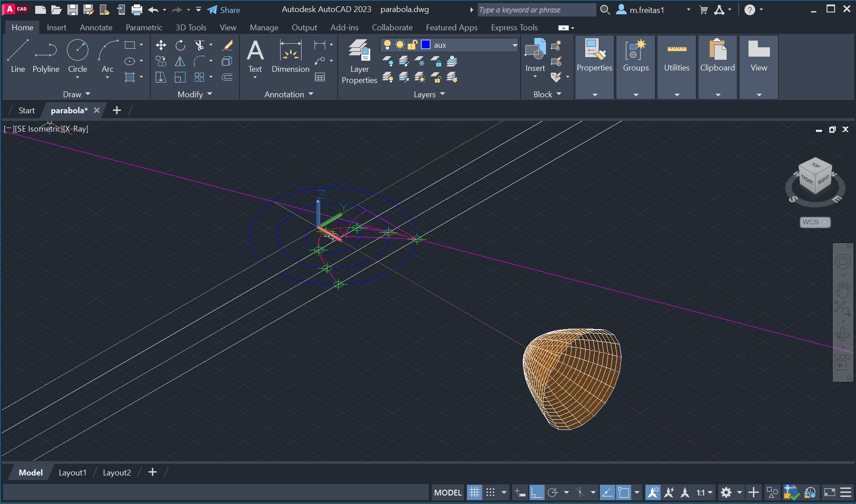Click the blue aux layer color swatch
This screenshot has width=856, height=504.
[426, 45]
